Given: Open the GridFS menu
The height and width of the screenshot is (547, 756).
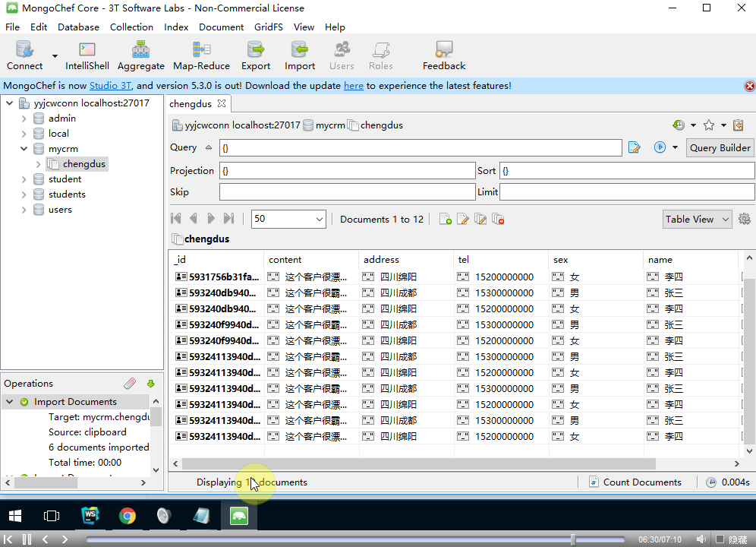Looking at the screenshot, I should (268, 27).
